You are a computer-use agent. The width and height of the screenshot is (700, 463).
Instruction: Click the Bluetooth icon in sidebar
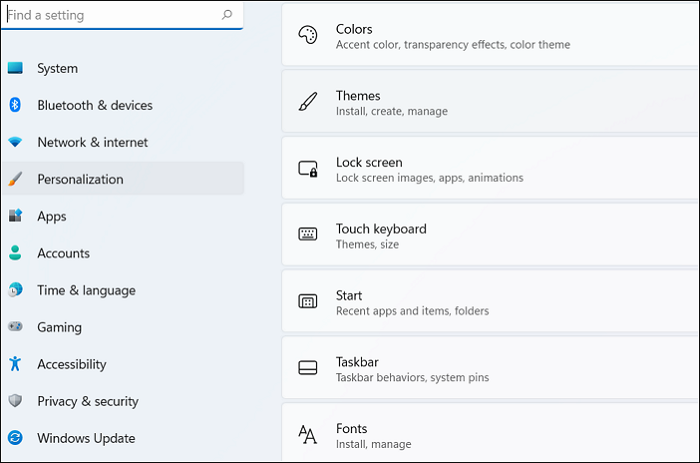15,105
